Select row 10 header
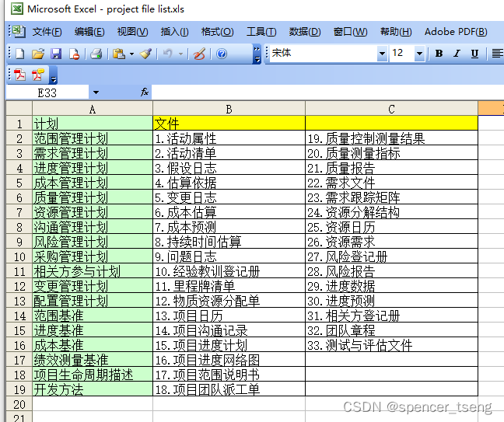504x422 pixels. pos(19,256)
